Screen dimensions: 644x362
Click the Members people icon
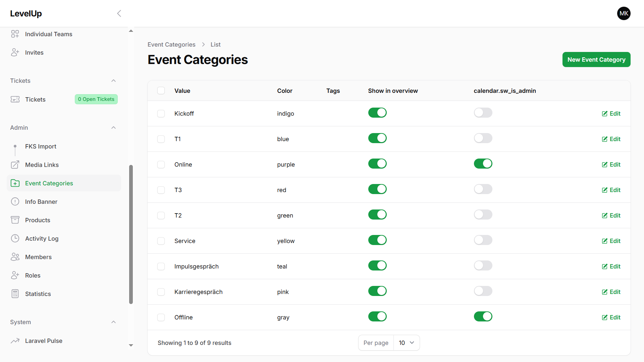(x=15, y=257)
